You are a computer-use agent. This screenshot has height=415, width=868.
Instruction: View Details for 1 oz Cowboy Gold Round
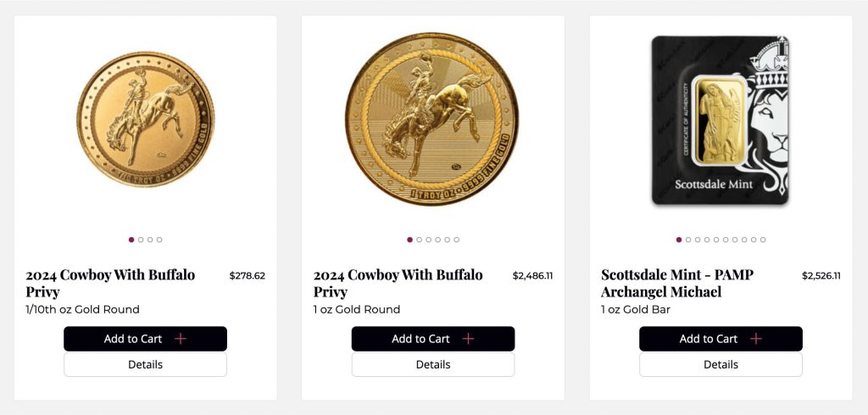click(433, 365)
